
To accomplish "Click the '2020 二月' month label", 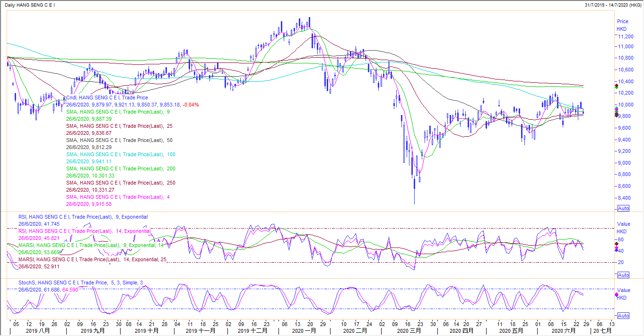I will click(356, 331).
